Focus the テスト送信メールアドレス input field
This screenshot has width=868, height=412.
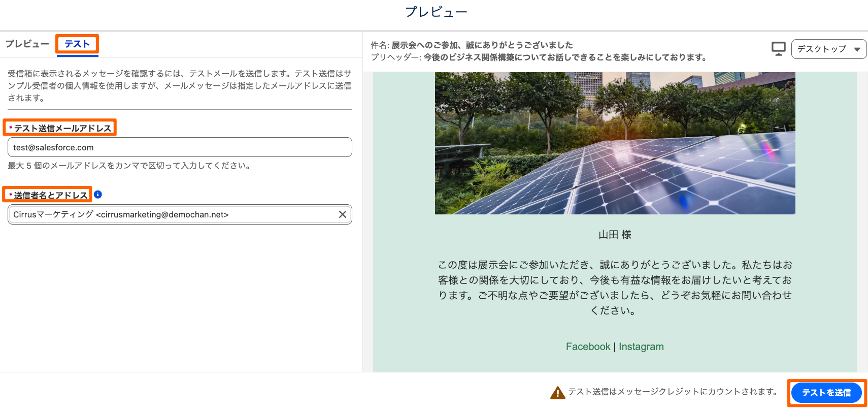(180, 147)
